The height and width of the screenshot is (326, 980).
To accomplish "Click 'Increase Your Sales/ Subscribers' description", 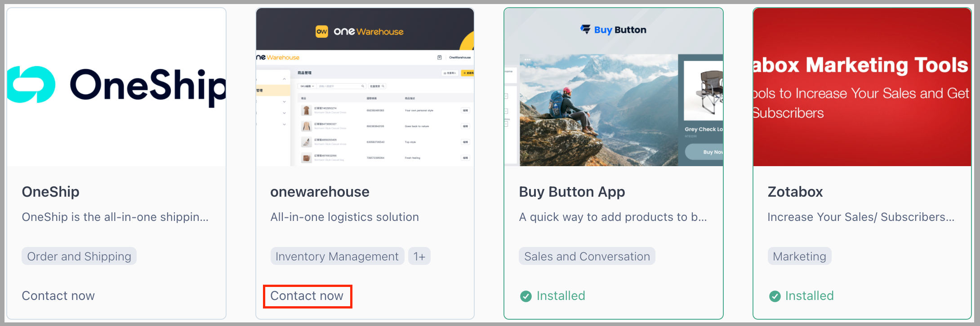I will [x=861, y=217].
